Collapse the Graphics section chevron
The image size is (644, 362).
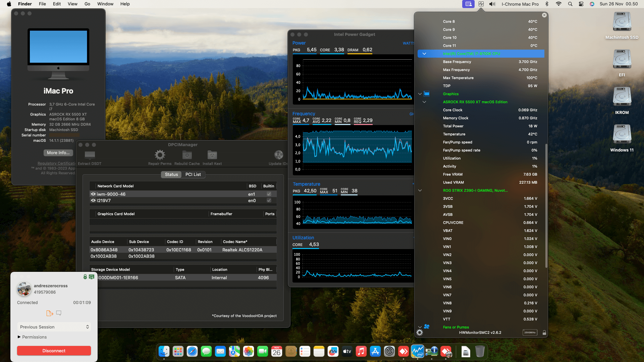click(x=420, y=94)
